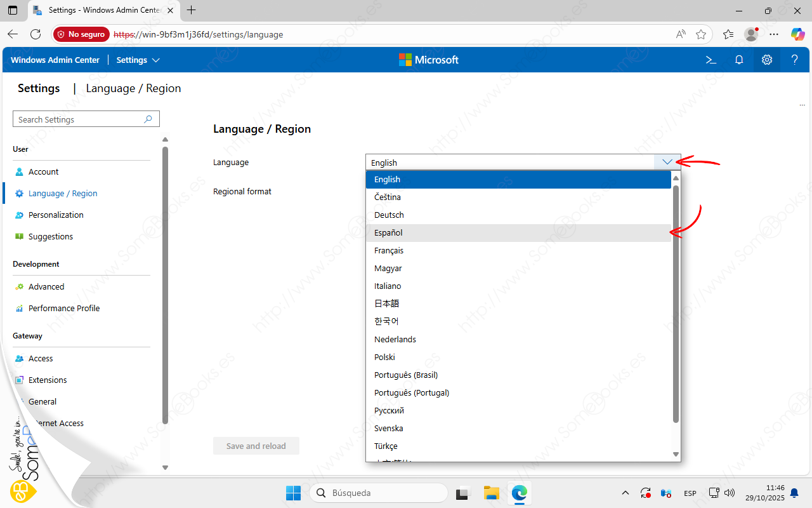Click the Account icon in sidebar
This screenshot has height=508, width=812.
coord(19,171)
